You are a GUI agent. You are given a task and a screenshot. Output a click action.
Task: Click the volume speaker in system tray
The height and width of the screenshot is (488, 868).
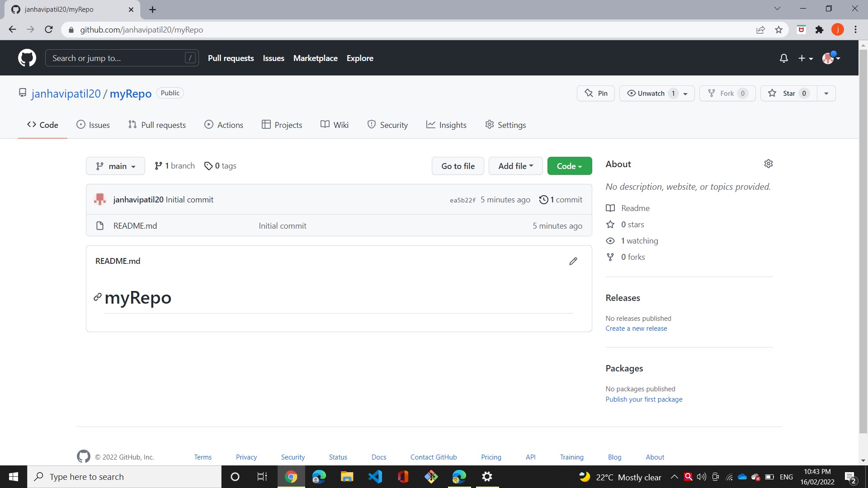(701, 477)
